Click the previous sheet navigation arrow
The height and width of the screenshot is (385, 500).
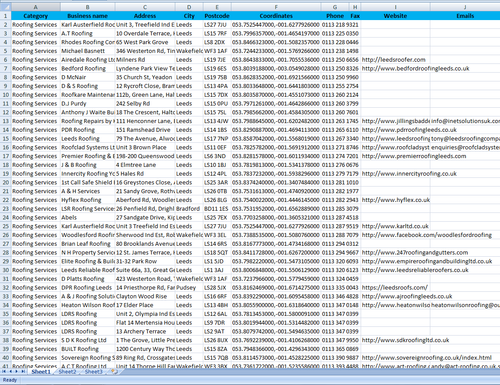[10, 371]
